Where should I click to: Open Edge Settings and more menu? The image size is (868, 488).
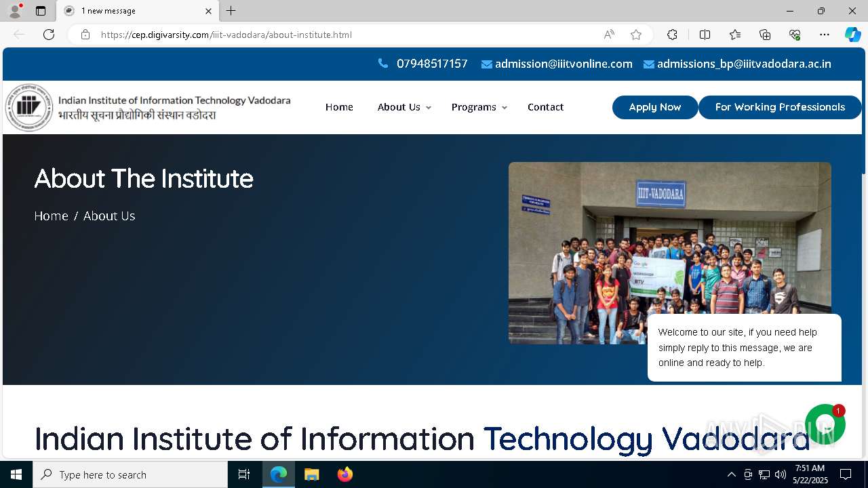[x=825, y=35]
